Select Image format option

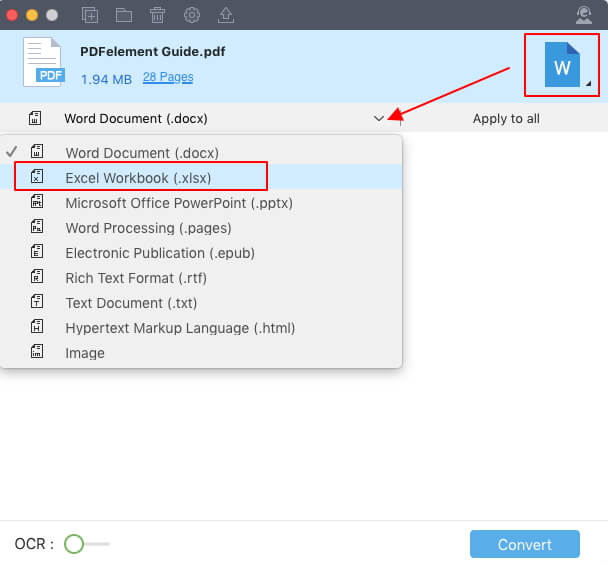pyautogui.click(x=201, y=353)
